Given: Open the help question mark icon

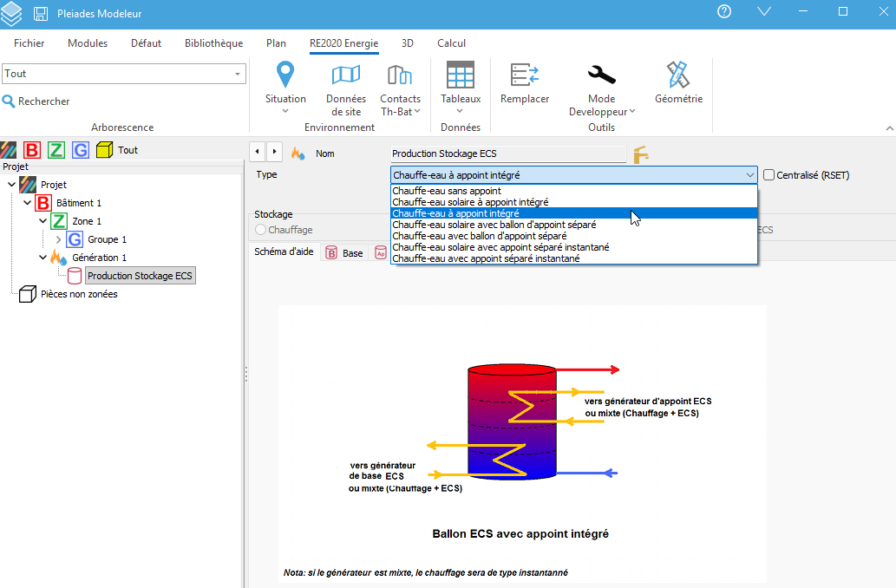Looking at the screenshot, I should tap(724, 11).
